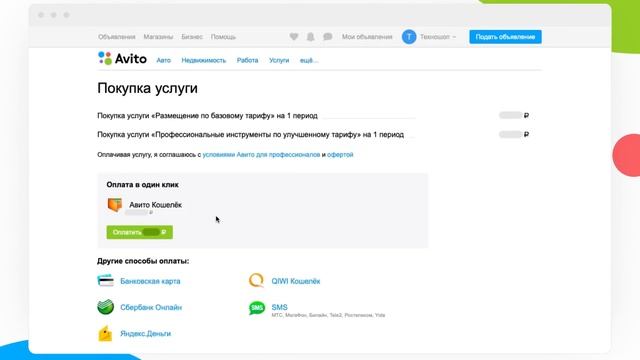Expand the ещё... categories menu
640x360 pixels.
coord(309,60)
